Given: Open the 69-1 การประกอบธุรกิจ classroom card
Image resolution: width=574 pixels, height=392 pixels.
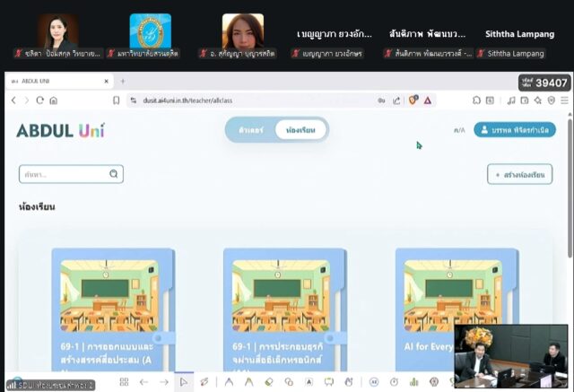Looking at the screenshot, I should click(x=285, y=310).
